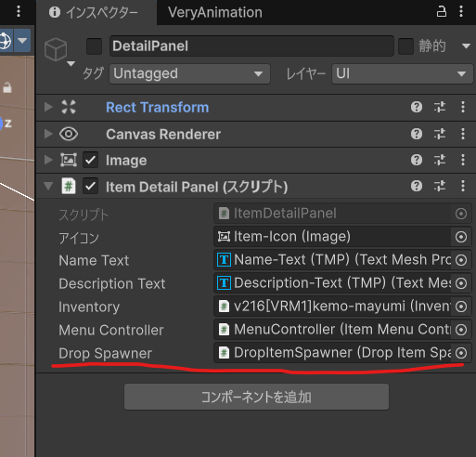The height and width of the screenshot is (457, 476).
Task: Open the Inspector tab kebab menu
Action: point(461,12)
